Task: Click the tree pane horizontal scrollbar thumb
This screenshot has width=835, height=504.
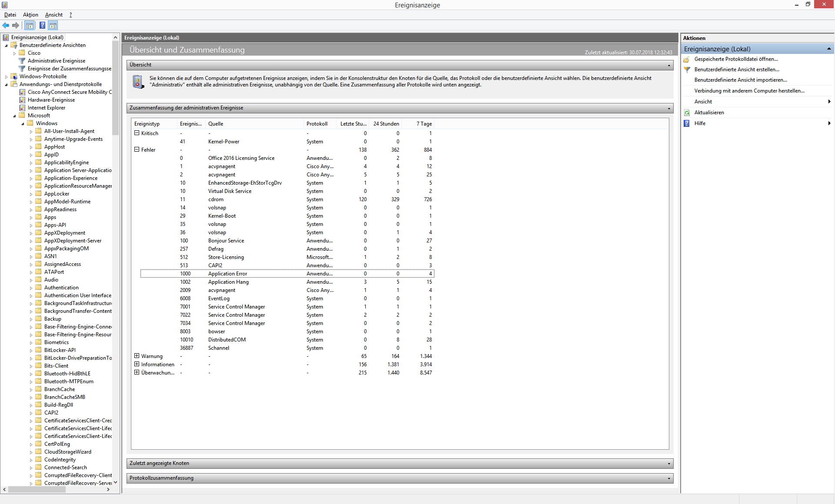Action: tap(37, 490)
